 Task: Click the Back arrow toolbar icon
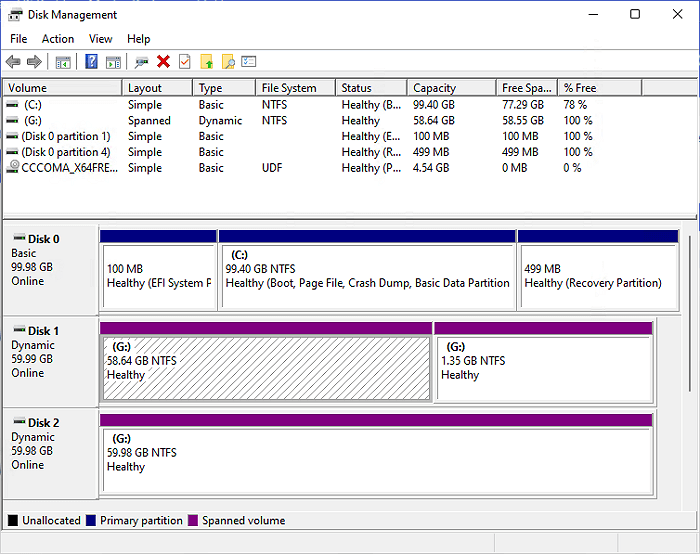(13, 62)
